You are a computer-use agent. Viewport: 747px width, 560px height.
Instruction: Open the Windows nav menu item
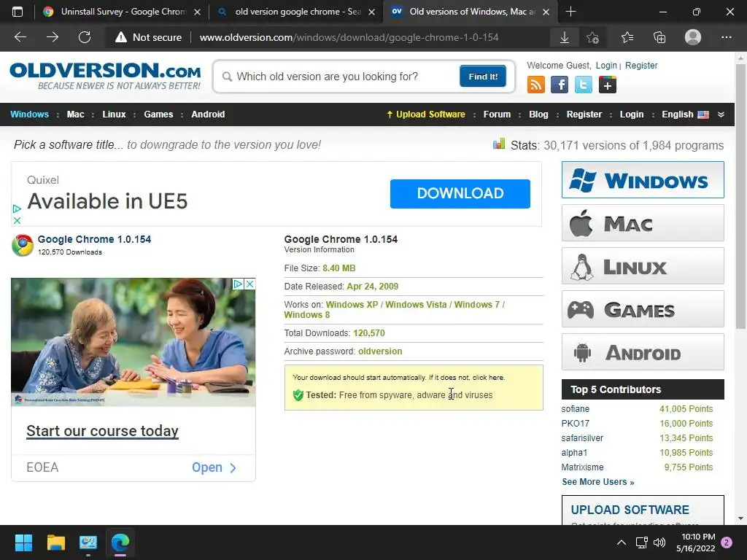click(x=29, y=114)
